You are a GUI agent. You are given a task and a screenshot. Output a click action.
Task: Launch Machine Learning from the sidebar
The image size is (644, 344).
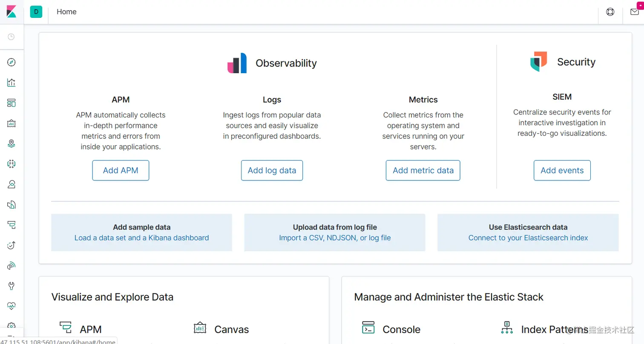[x=11, y=164]
